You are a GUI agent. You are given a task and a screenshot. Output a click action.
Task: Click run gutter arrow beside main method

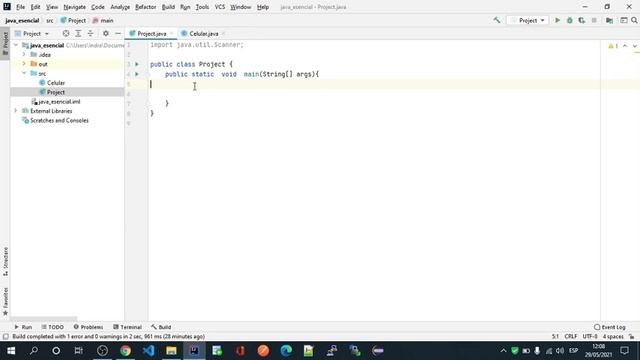pyautogui.click(x=137, y=74)
